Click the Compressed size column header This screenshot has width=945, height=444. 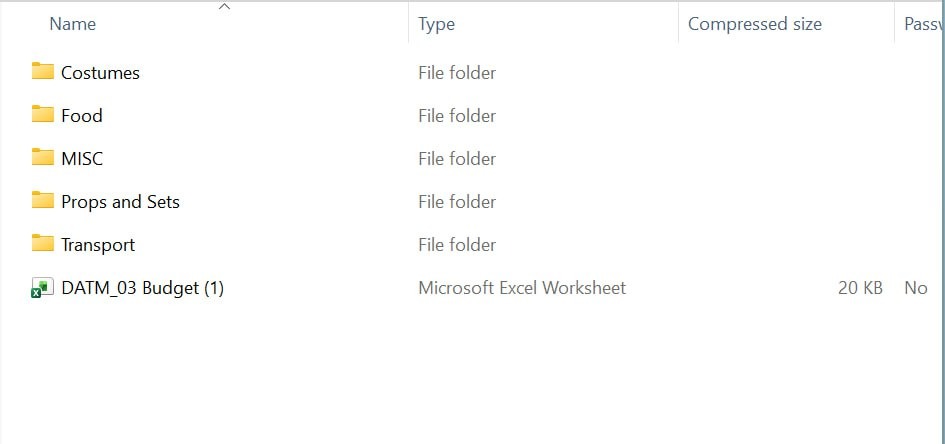click(x=755, y=24)
